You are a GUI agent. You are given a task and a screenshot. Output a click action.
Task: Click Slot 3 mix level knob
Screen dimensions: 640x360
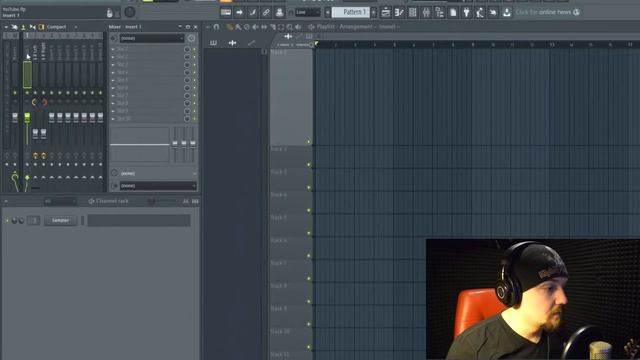coord(187,65)
